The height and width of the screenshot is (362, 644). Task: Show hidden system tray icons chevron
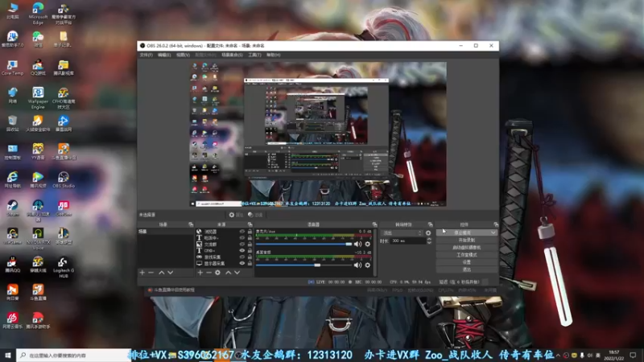click(558, 355)
